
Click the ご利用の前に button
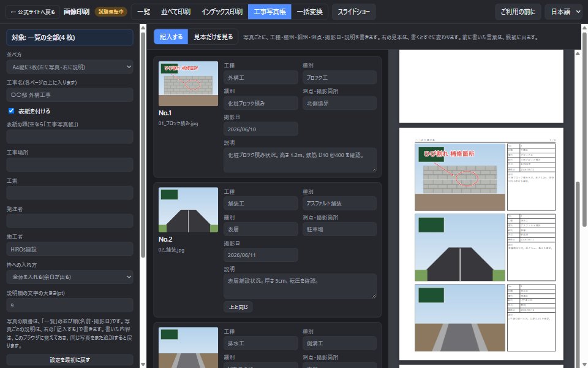[518, 12]
